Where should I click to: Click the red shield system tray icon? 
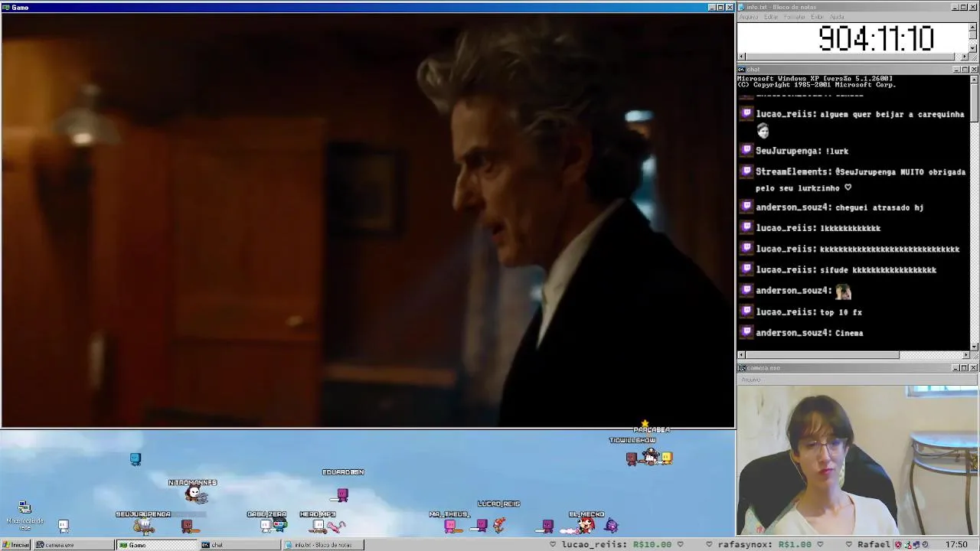coord(898,545)
